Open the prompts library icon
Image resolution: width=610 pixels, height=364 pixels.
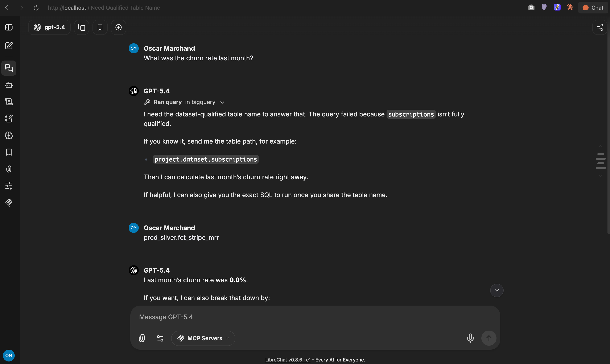9,102
